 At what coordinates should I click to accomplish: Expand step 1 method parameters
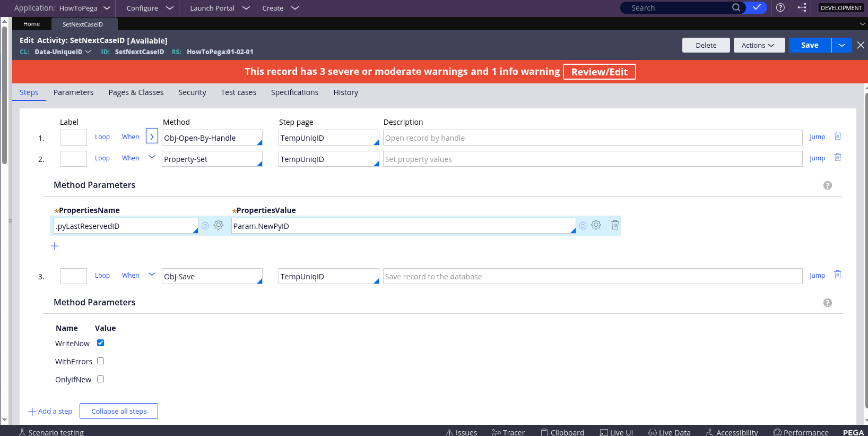(152, 136)
